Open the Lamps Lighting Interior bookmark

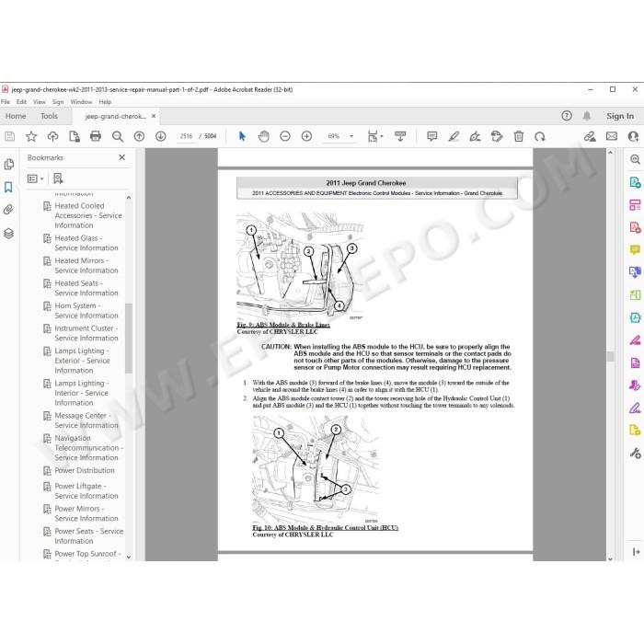81,393
